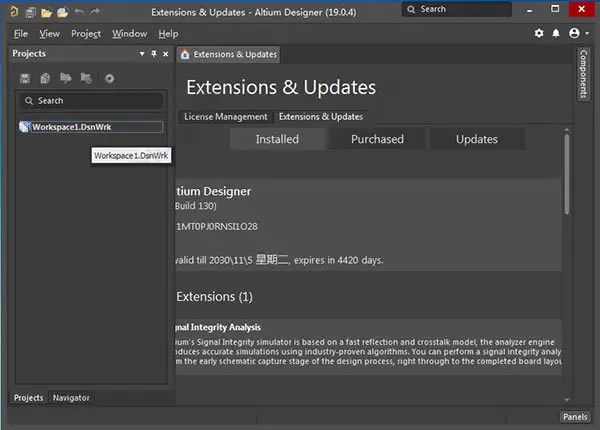600x430 pixels.
Task: Click the Panels button at bottom right
Action: pyautogui.click(x=574, y=417)
